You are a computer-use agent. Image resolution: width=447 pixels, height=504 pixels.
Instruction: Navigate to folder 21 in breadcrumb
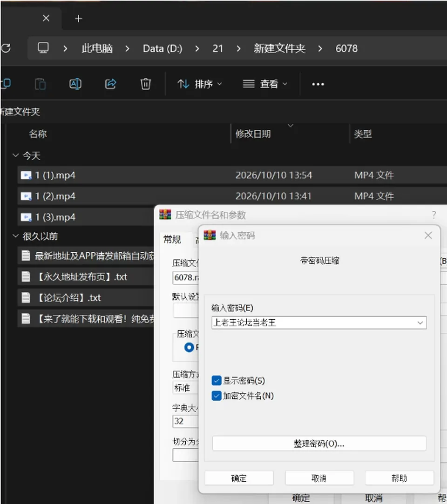pos(217,48)
